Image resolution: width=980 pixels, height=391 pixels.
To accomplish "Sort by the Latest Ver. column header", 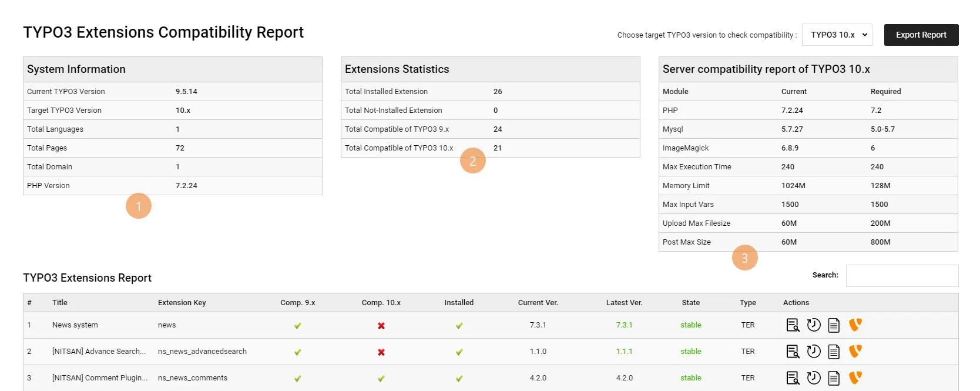I will tap(625, 303).
